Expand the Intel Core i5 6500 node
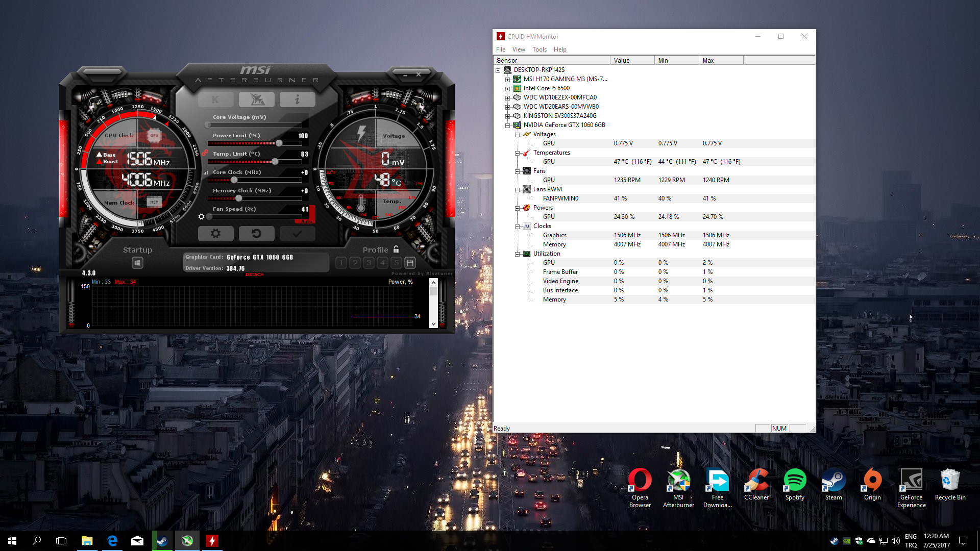The height and width of the screenshot is (551, 980). tap(507, 89)
